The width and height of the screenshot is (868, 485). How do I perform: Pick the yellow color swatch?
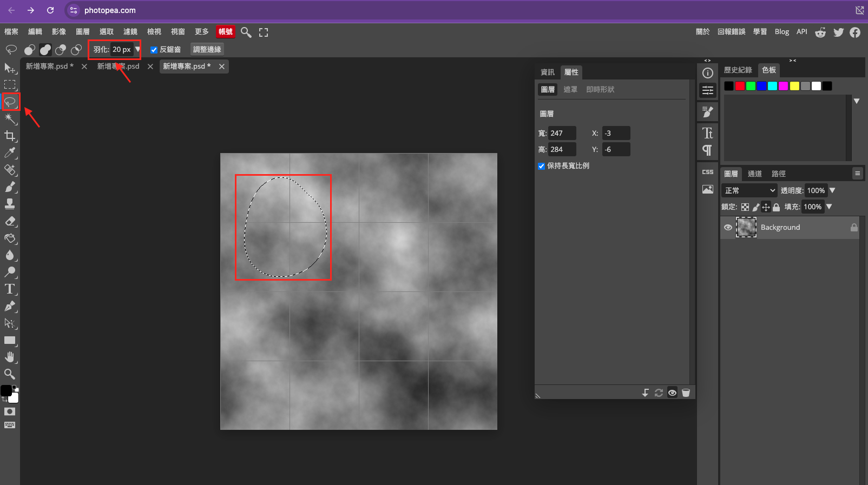tap(794, 86)
